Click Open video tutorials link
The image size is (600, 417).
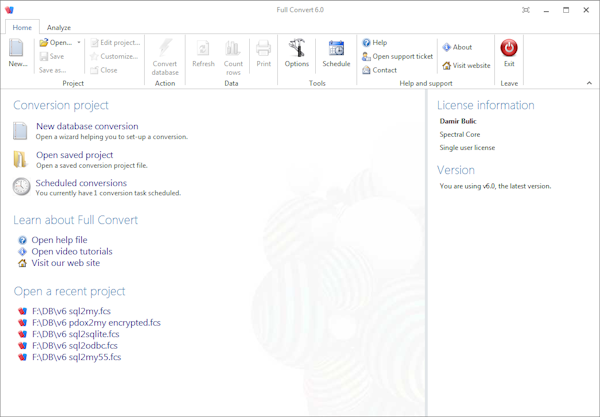[72, 251]
